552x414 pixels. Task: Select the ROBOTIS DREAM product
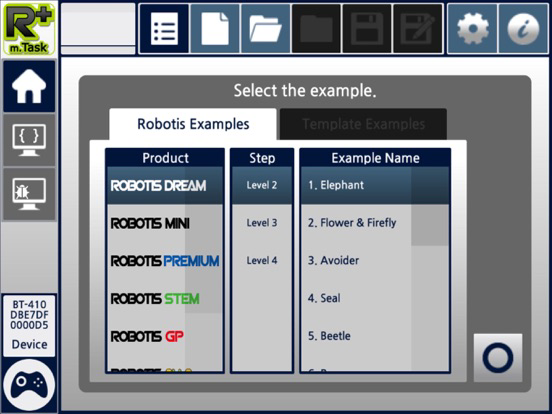tap(165, 186)
